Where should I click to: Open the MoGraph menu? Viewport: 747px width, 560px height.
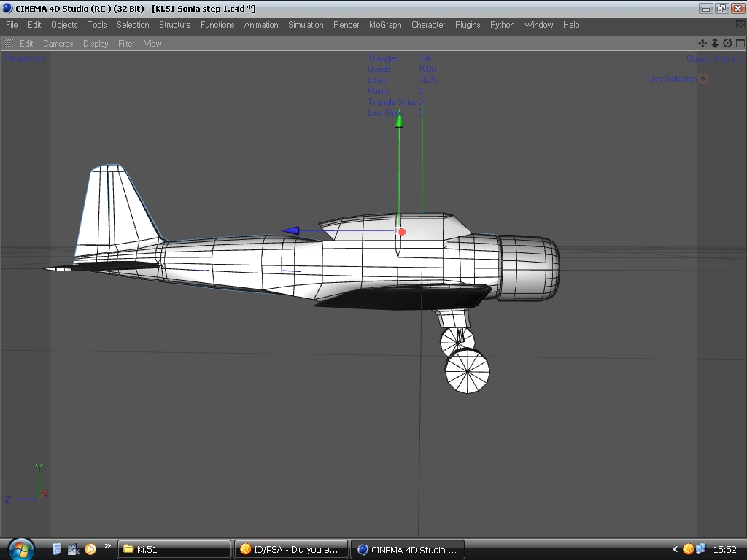point(385,25)
